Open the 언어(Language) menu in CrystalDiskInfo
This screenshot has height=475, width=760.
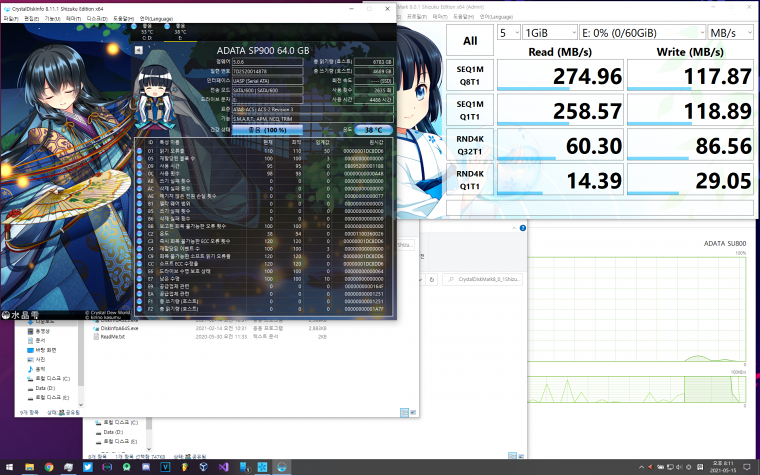click(x=156, y=18)
